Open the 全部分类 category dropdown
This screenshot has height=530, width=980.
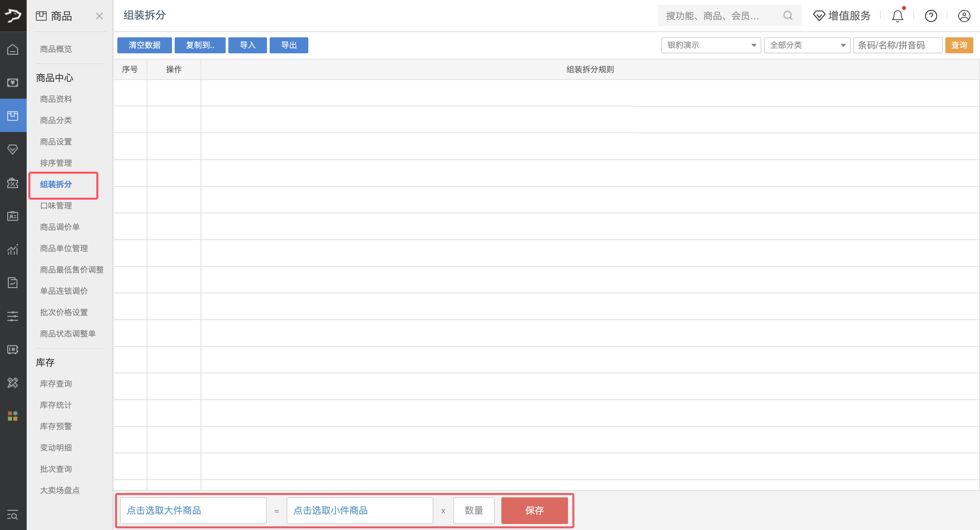pyautogui.click(x=807, y=45)
